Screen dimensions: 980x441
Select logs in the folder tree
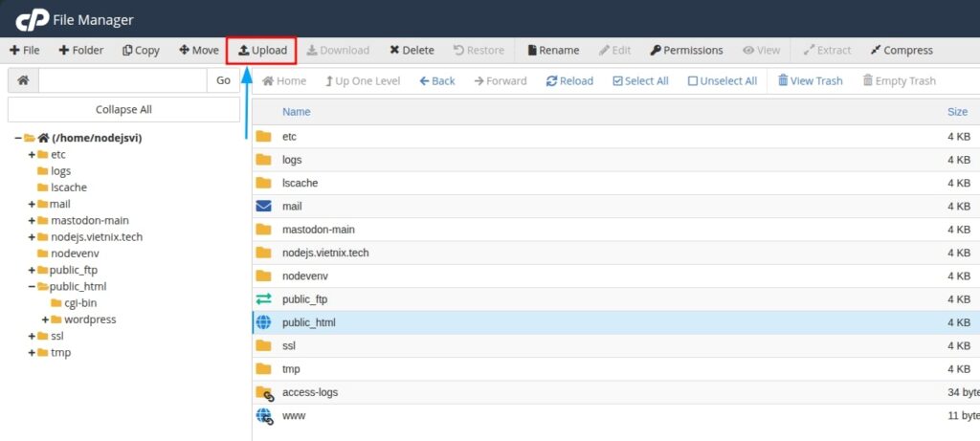pyautogui.click(x=60, y=170)
